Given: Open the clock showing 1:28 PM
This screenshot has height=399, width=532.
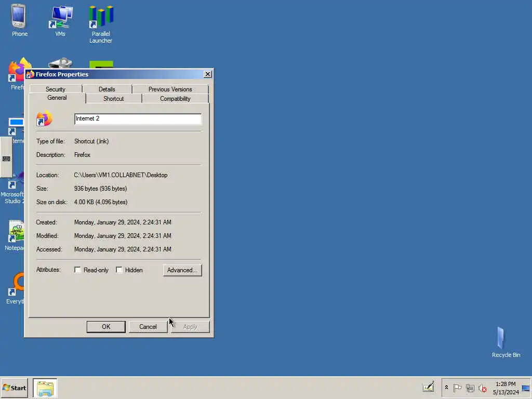Looking at the screenshot, I should [x=506, y=388].
